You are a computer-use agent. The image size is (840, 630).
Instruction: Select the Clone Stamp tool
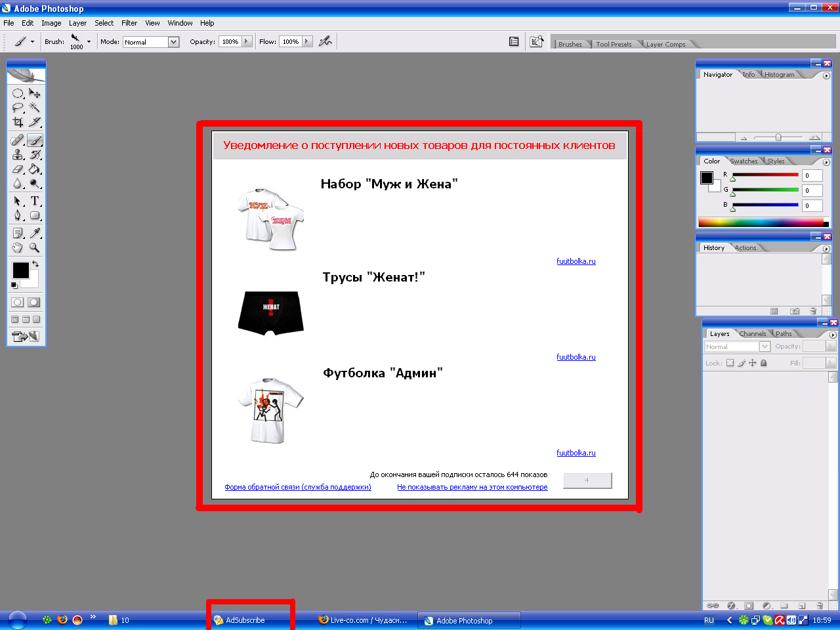pyautogui.click(x=18, y=155)
